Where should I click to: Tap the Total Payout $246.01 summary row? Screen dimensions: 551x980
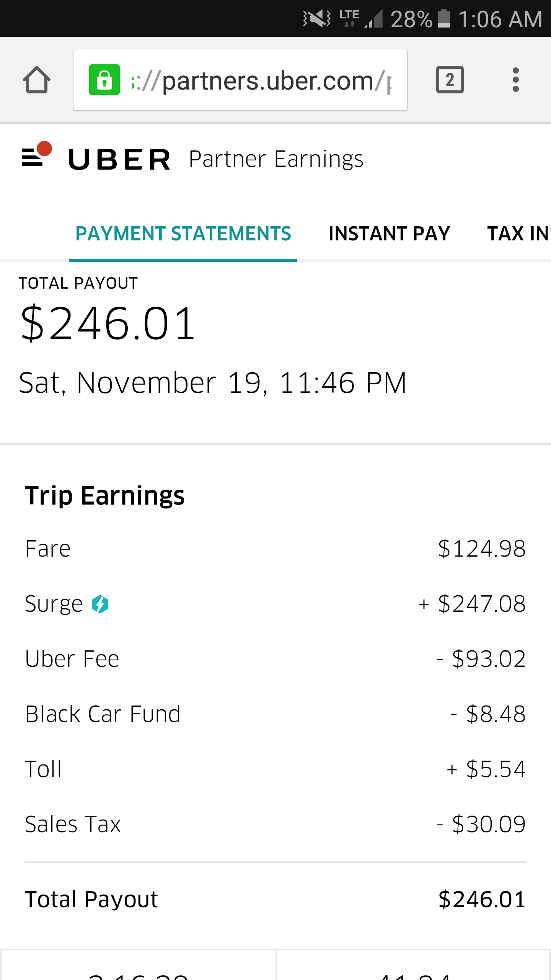click(x=275, y=899)
